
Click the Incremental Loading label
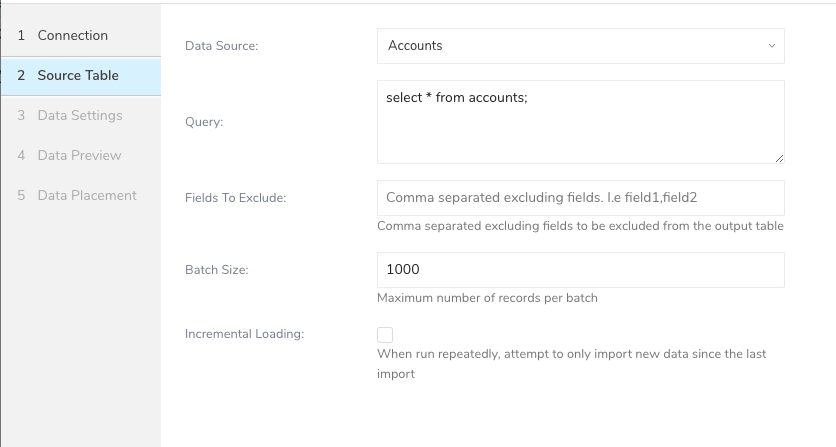(244, 334)
